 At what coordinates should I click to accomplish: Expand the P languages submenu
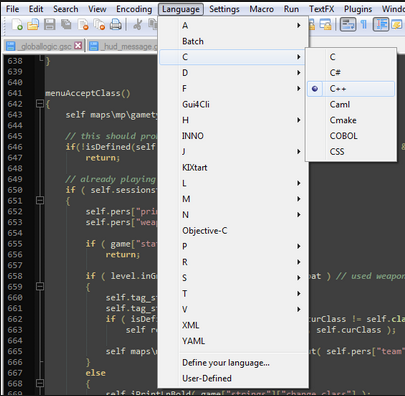pyautogui.click(x=233, y=246)
